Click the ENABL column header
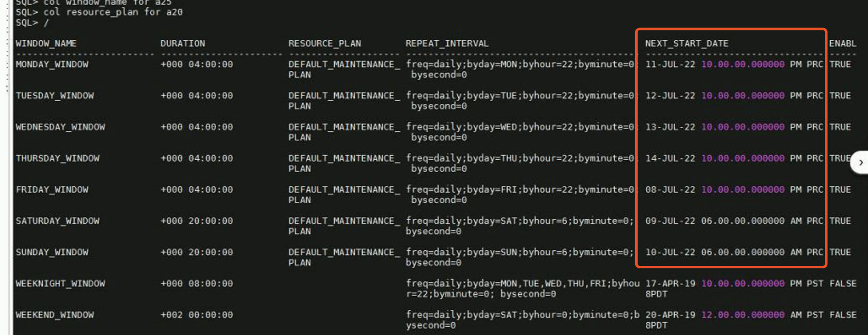 (842, 43)
